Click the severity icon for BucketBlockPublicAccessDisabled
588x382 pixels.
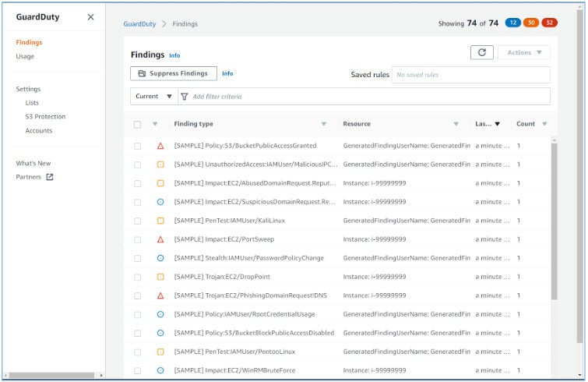coord(160,333)
